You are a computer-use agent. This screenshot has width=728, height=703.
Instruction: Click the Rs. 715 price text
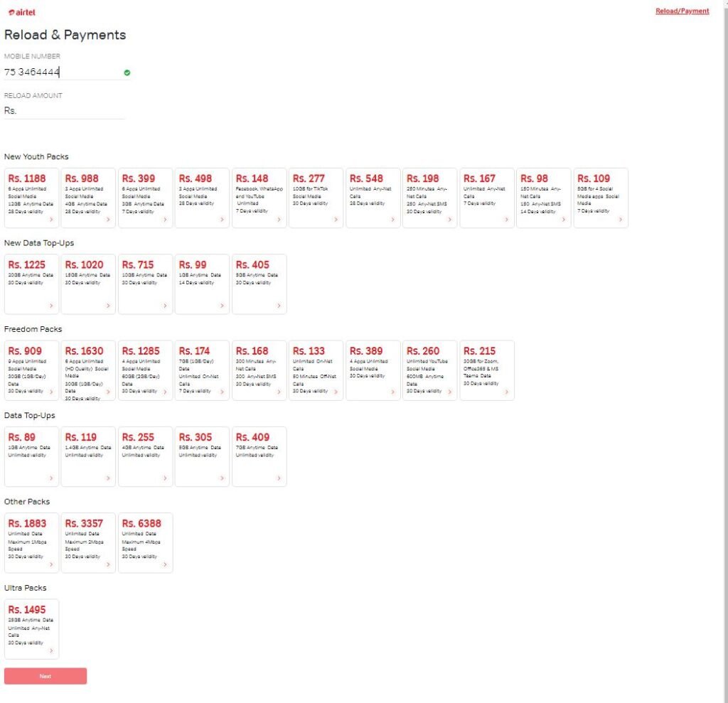click(x=138, y=264)
